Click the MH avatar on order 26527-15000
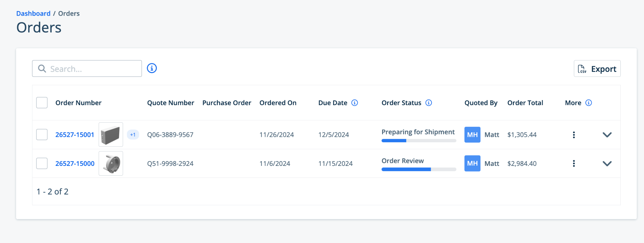Screen dimensions: 644x243 coord(472,164)
